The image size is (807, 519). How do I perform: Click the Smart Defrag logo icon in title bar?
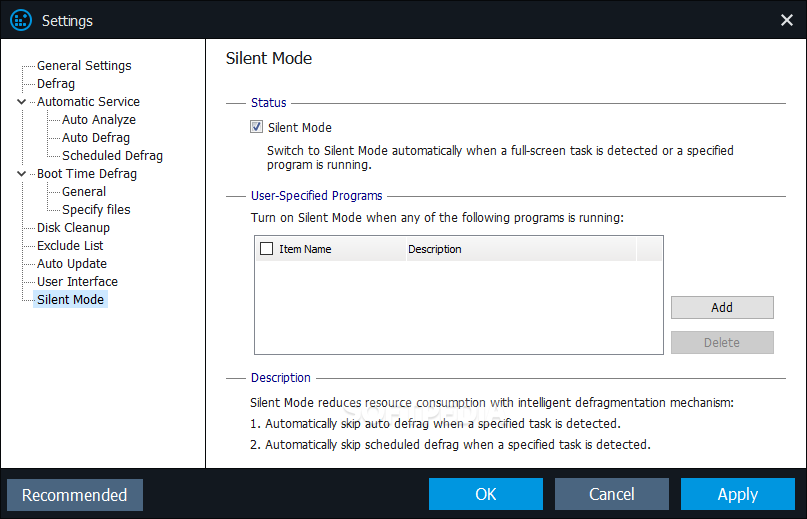click(x=21, y=21)
